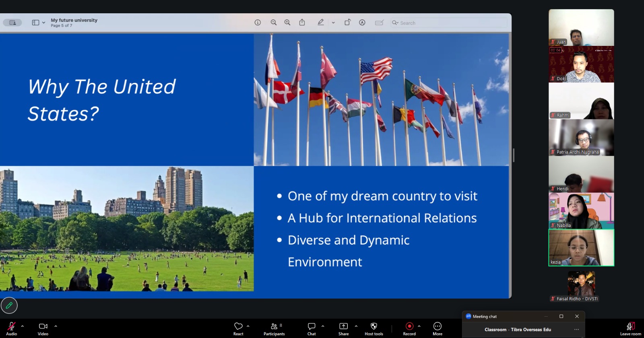Select Rahmi's video thumbnail
This screenshot has height=338, width=644.
[581, 101]
